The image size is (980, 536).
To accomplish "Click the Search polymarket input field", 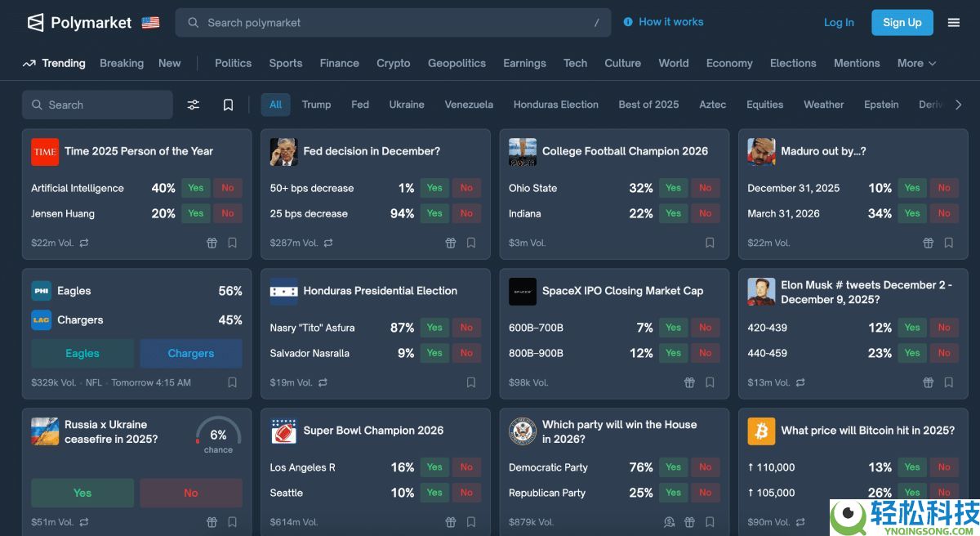I will [x=392, y=23].
